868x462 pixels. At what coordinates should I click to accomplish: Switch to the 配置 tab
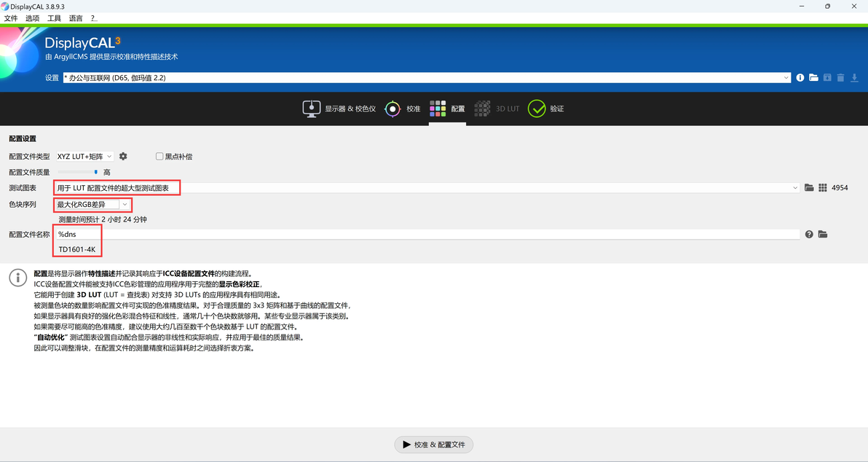(x=447, y=109)
